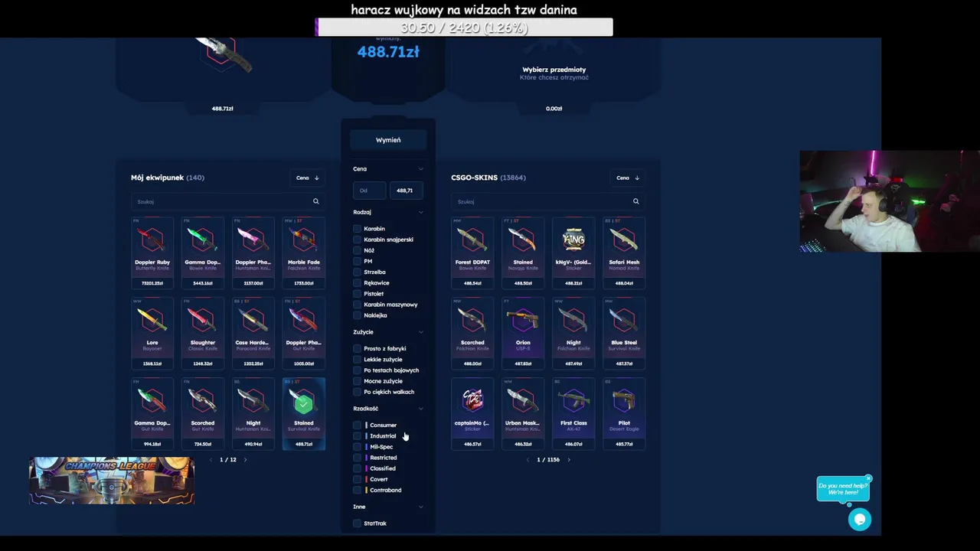
Task: Select the Scorched Gut Knife item
Action: [203, 413]
